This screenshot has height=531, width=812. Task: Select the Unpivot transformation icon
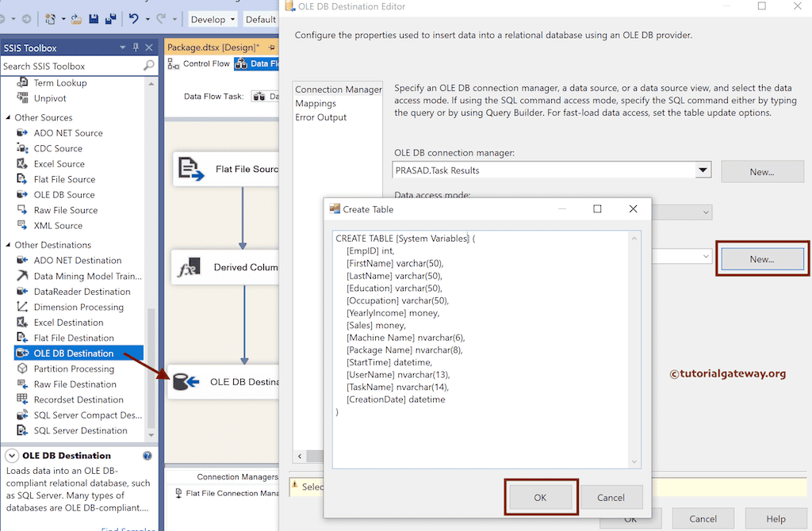pos(22,97)
